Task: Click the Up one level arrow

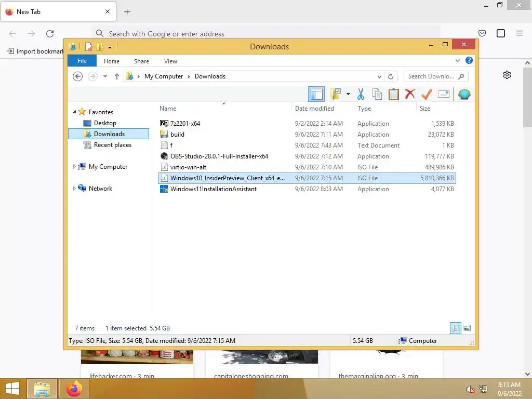Action: 117,76
